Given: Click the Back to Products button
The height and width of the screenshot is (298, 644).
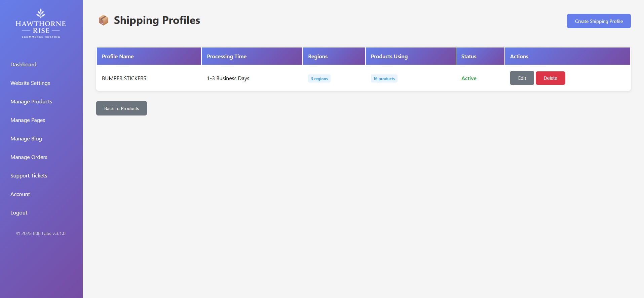Looking at the screenshot, I should click(x=121, y=108).
